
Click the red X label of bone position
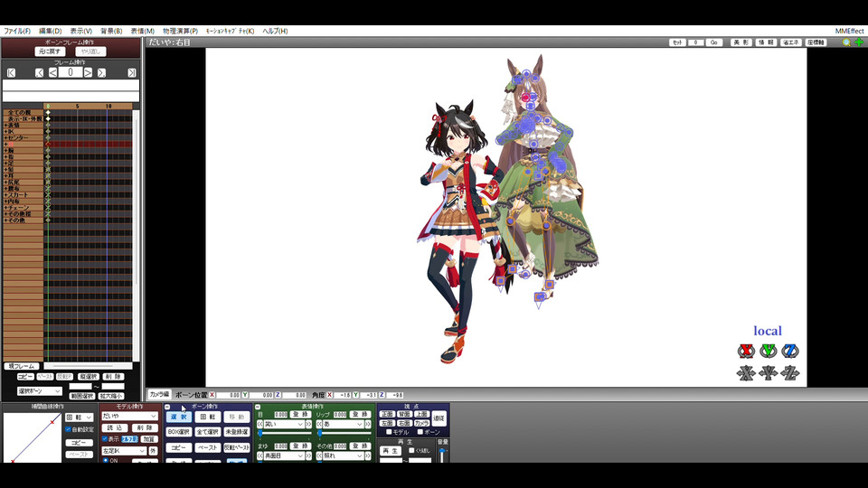point(212,395)
